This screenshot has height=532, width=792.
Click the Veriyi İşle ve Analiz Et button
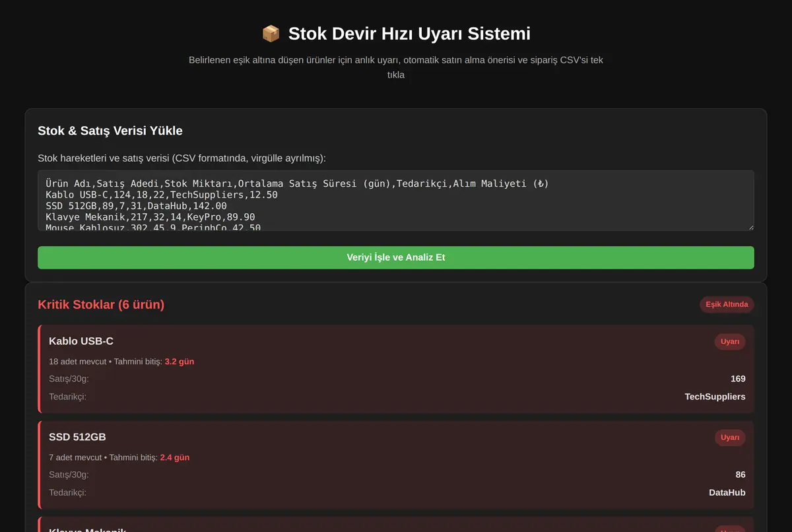click(396, 257)
